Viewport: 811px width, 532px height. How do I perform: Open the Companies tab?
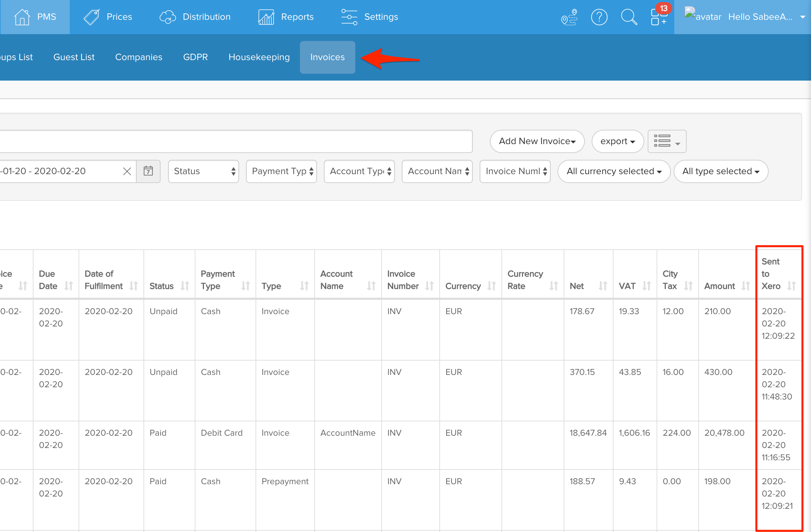pyautogui.click(x=139, y=57)
